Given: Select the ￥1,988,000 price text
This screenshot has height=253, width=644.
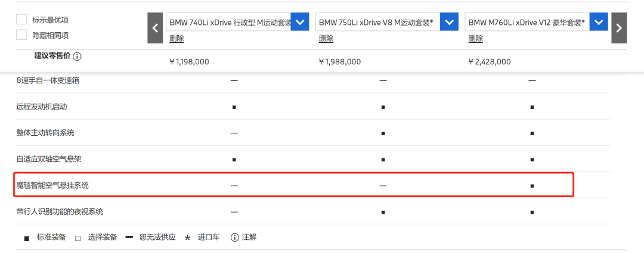Looking at the screenshot, I should click(340, 62).
